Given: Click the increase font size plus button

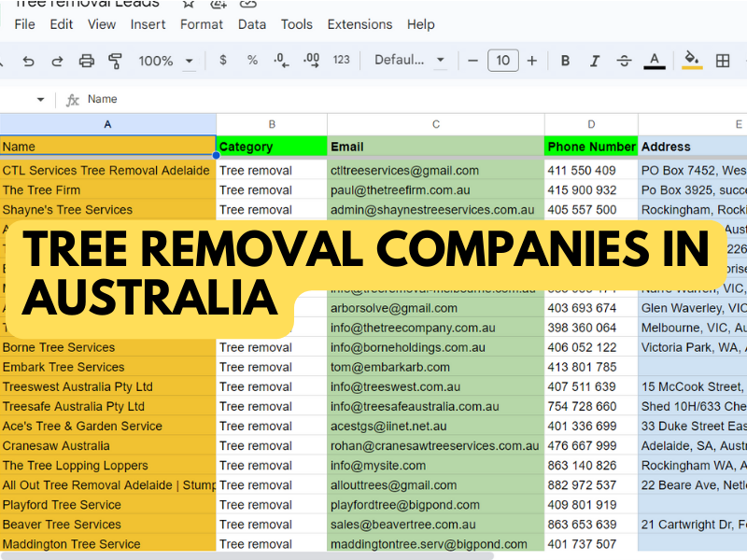Looking at the screenshot, I should (x=532, y=61).
